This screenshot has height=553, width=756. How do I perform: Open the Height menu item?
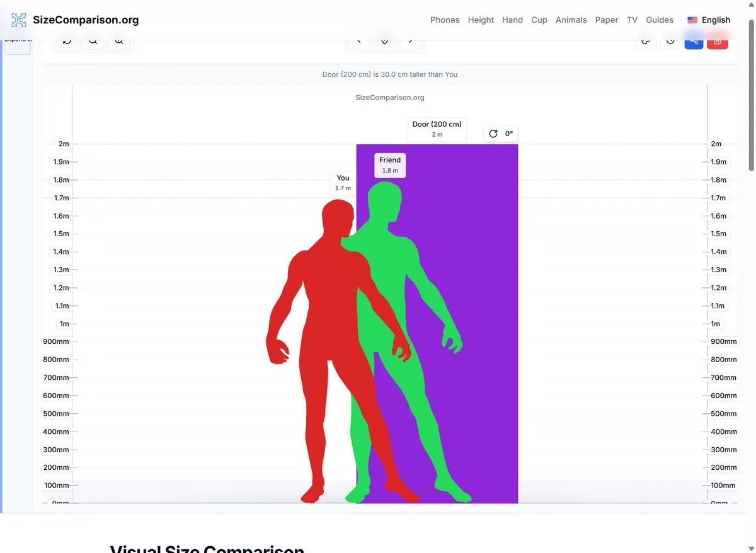coord(481,20)
